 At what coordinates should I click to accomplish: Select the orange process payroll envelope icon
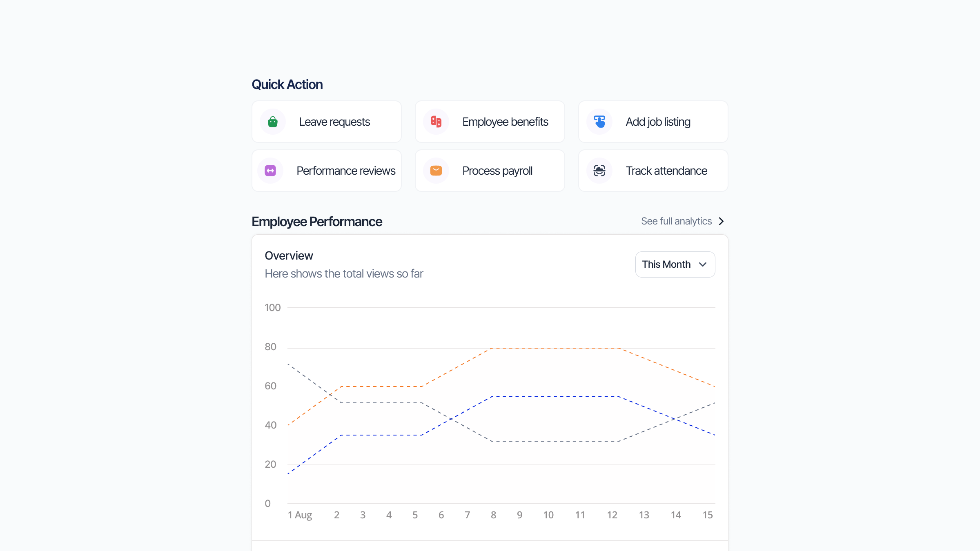435,171
